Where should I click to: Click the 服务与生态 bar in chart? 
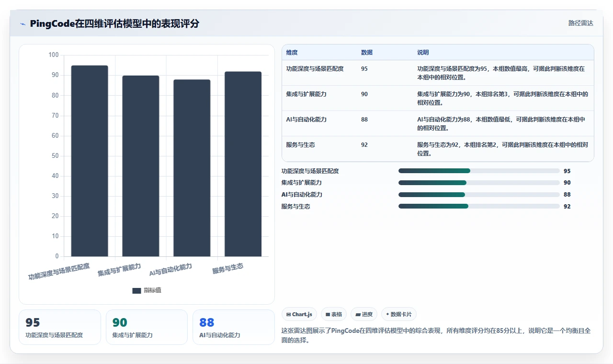coord(243,164)
